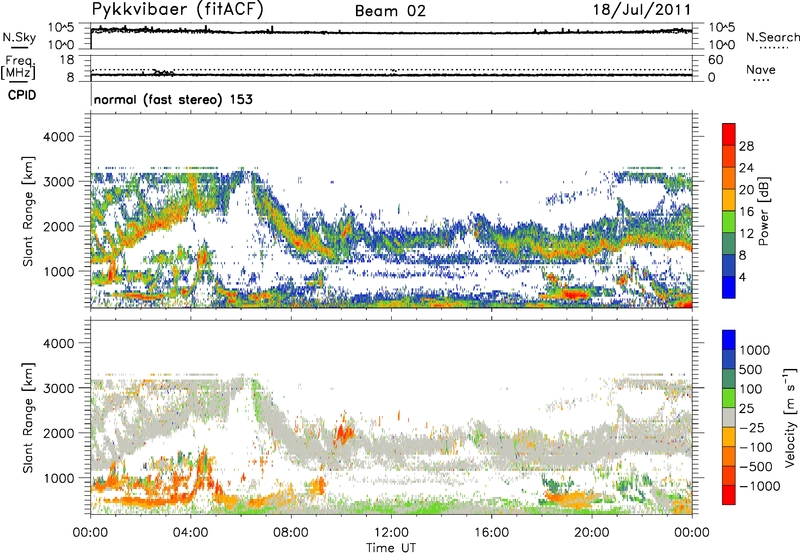Image resolution: width=800 pixels, height=554 pixels.
Task: Click the 04:00 time axis label
Action: [x=190, y=533]
